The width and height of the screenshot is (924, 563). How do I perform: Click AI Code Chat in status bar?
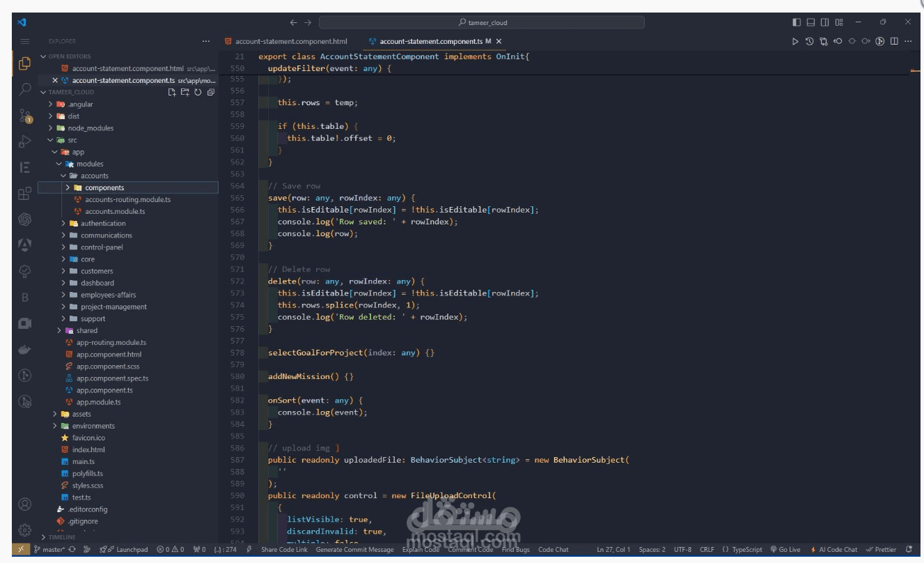click(833, 549)
